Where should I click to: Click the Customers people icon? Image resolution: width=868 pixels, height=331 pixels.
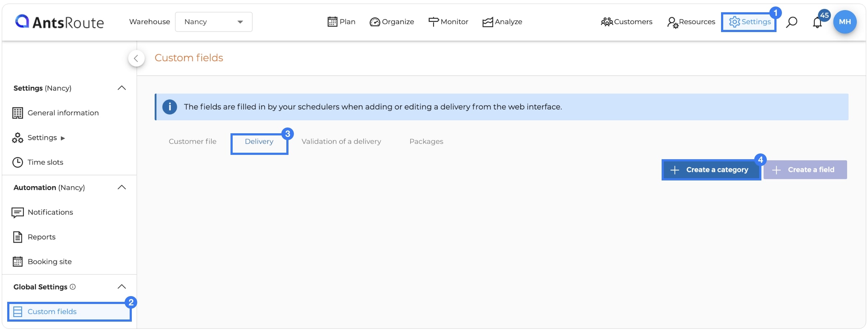tap(607, 22)
